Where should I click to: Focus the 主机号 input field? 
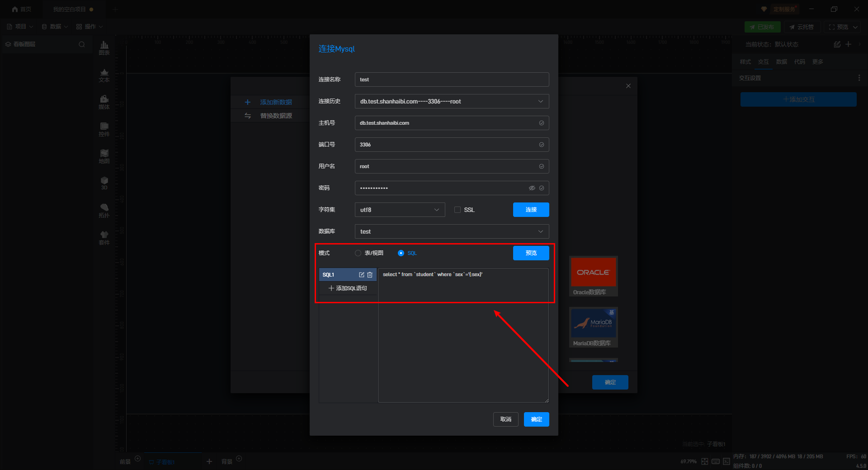(x=452, y=123)
